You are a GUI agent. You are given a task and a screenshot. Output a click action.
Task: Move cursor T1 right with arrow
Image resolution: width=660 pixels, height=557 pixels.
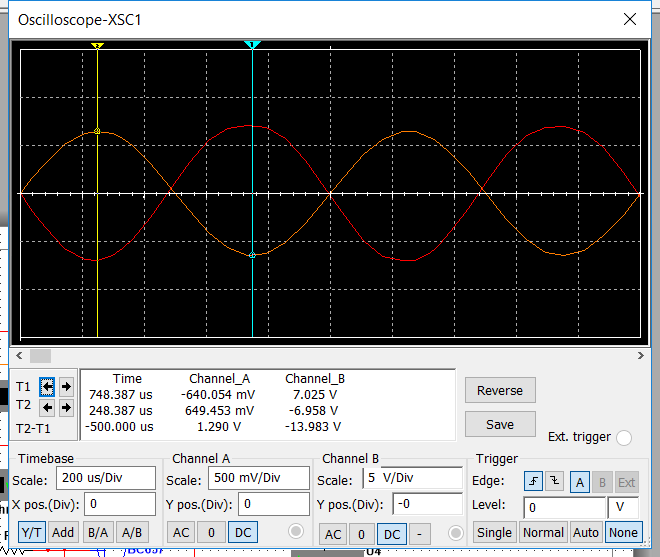click(66, 386)
